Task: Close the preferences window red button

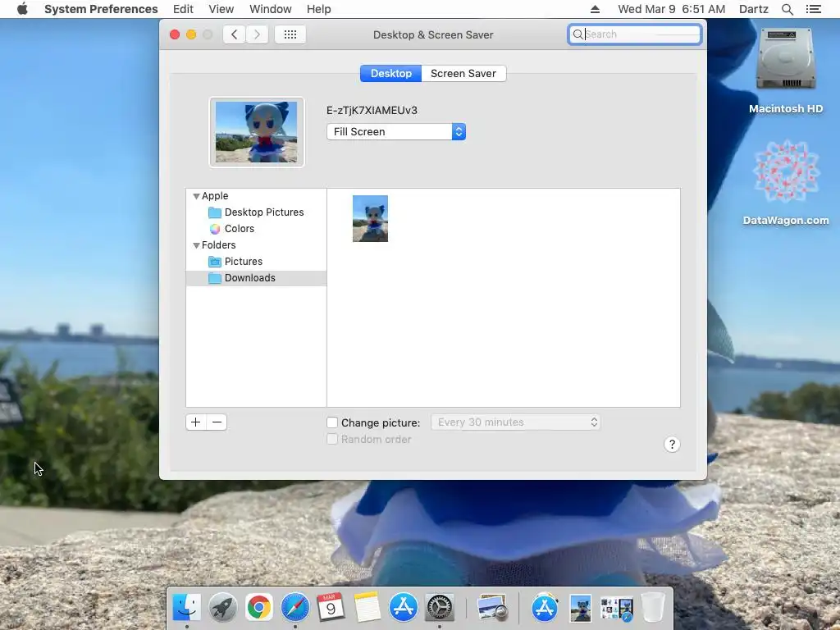Action: [x=175, y=34]
